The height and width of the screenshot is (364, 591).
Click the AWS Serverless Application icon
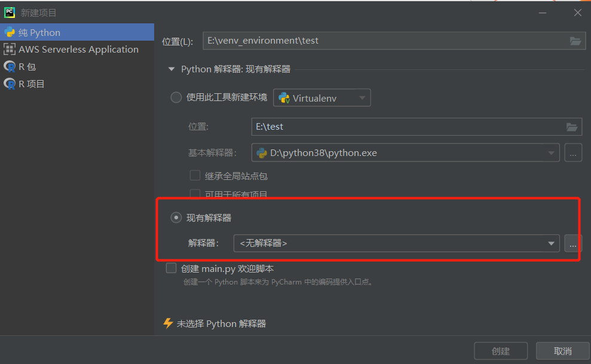pos(10,50)
